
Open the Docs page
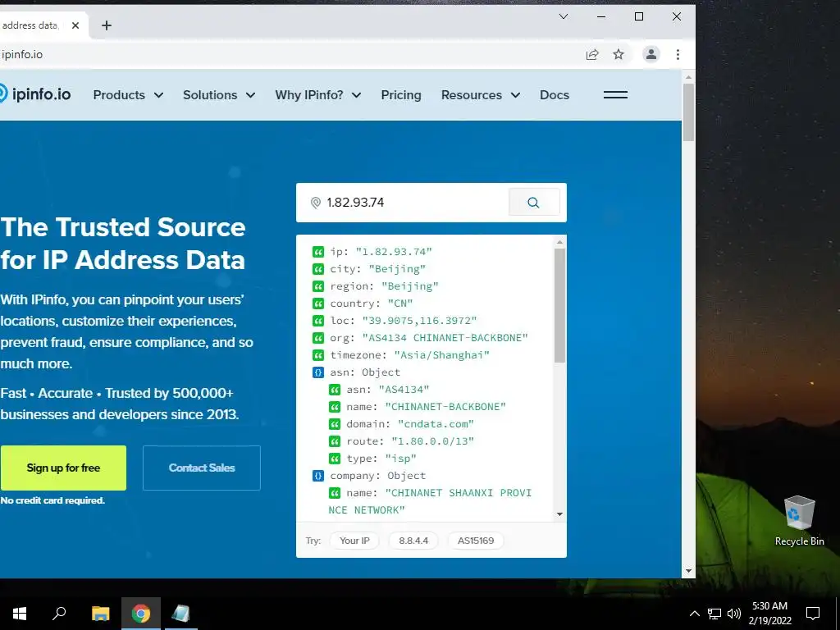click(555, 95)
